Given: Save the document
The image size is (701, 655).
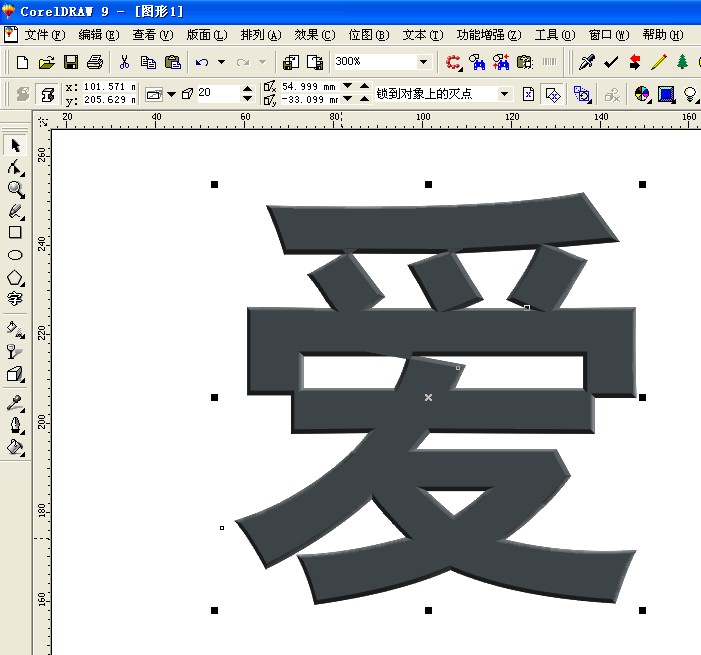Looking at the screenshot, I should tap(71, 62).
